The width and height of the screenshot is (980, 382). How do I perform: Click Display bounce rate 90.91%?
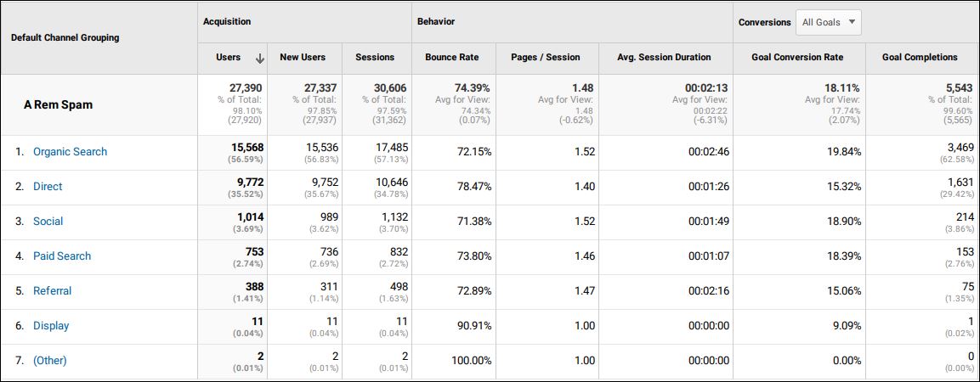click(x=473, y=326)
